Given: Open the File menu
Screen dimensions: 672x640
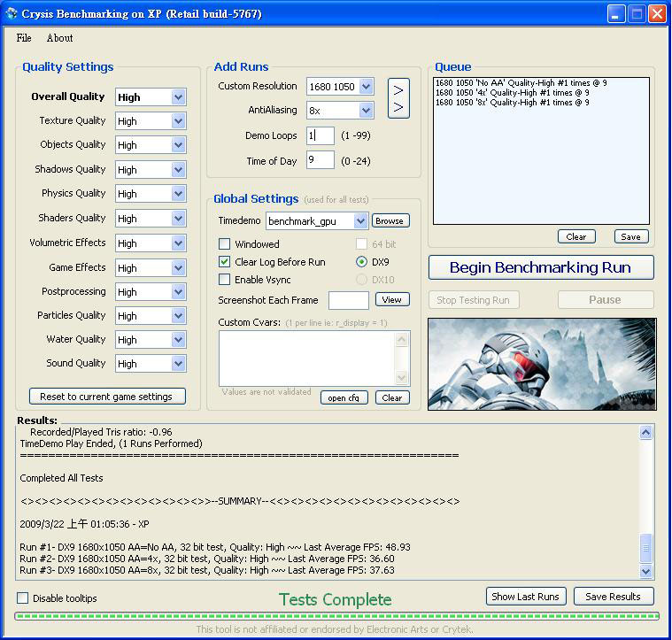Looking at the screenshot, I should click(x=24, y=38).
